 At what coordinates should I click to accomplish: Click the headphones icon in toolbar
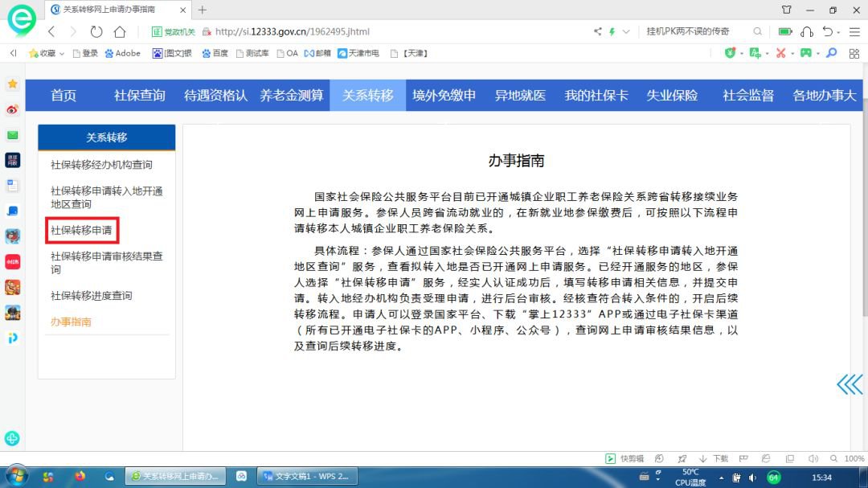tap(807, 31)
